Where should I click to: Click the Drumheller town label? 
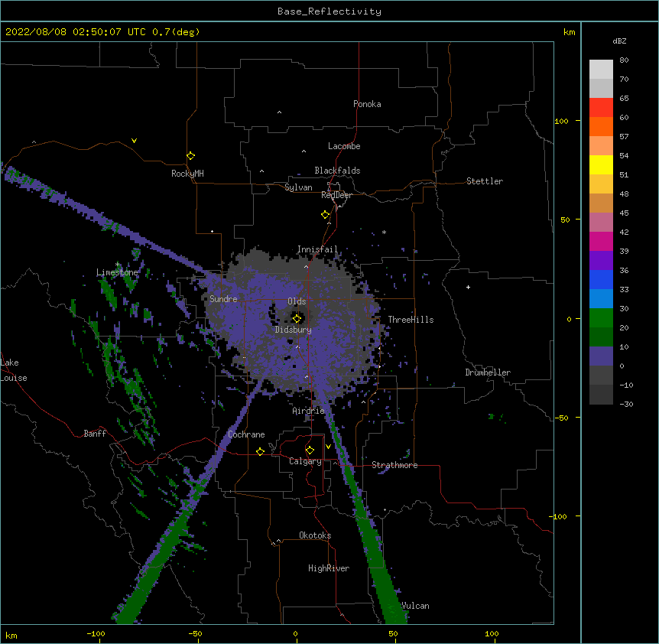488,372
